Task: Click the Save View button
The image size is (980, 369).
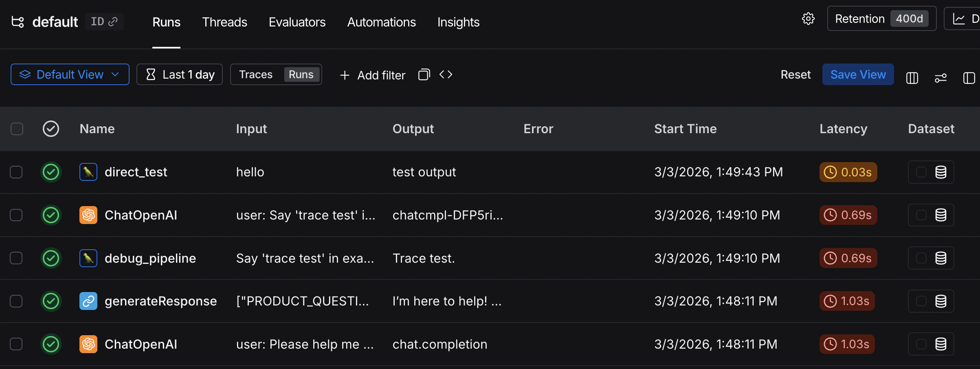Action: (x=857, y=74)
